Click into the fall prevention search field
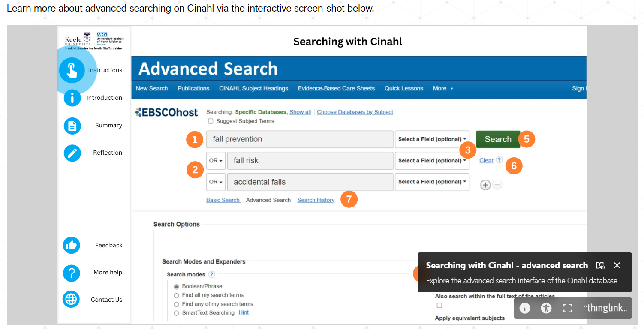 [300, 139]
